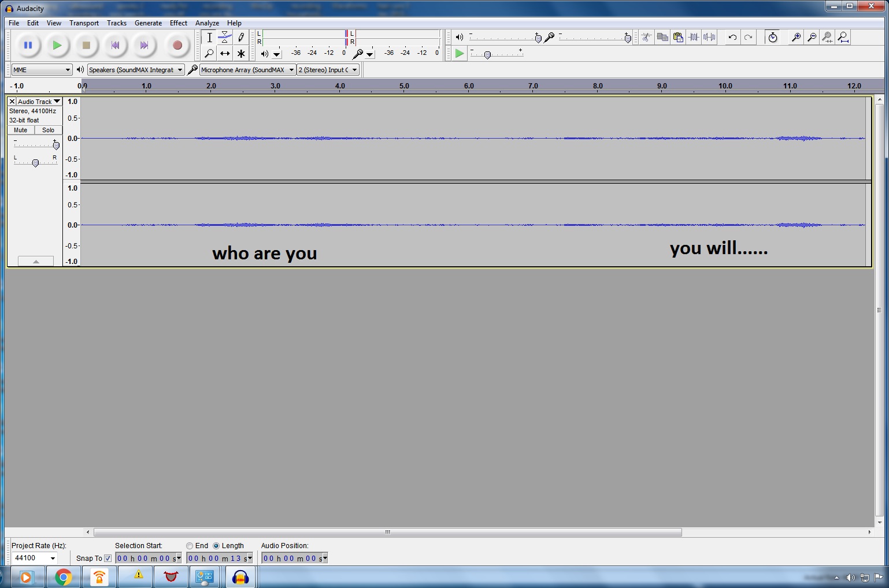Click the track gain slider handle
This screenshot has width=889, height=588.
56,146
